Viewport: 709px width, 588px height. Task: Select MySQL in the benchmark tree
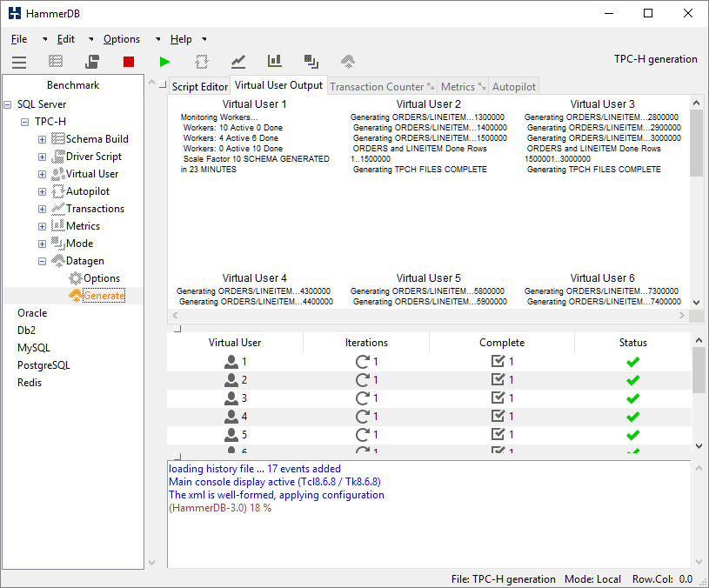(33, 348)
